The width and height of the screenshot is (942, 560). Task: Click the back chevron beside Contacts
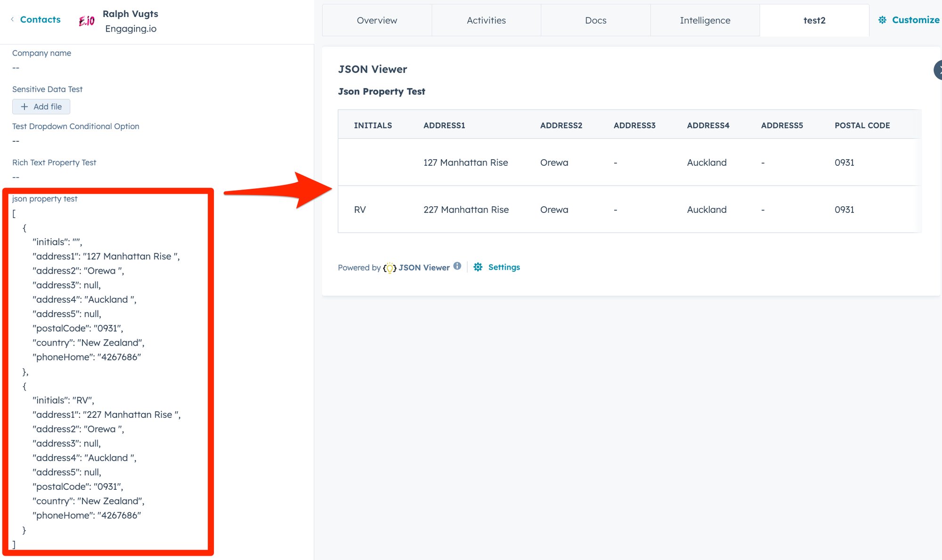tap(12, 19)
